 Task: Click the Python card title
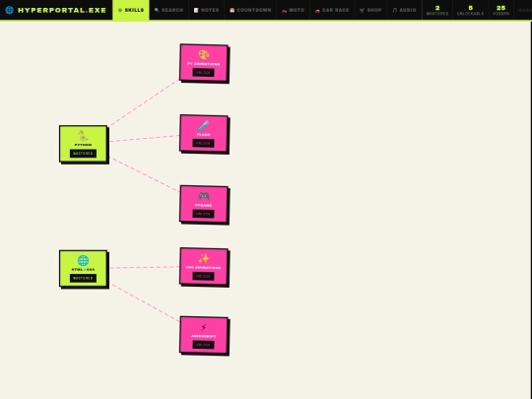coord(83,145)
